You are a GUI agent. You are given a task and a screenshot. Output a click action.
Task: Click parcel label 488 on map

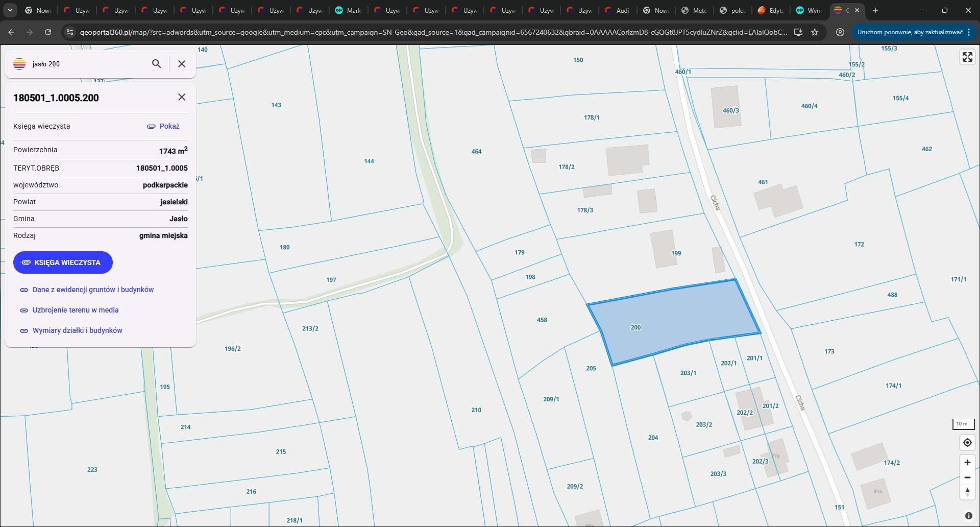click(892, 295)
